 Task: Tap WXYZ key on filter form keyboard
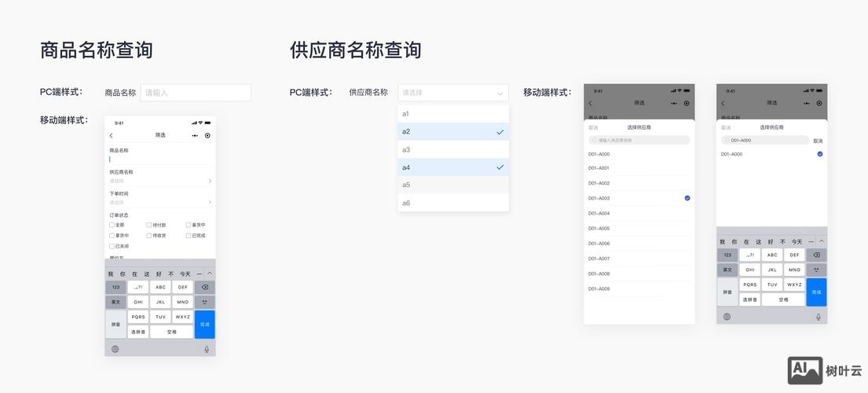tap(183, 318)
